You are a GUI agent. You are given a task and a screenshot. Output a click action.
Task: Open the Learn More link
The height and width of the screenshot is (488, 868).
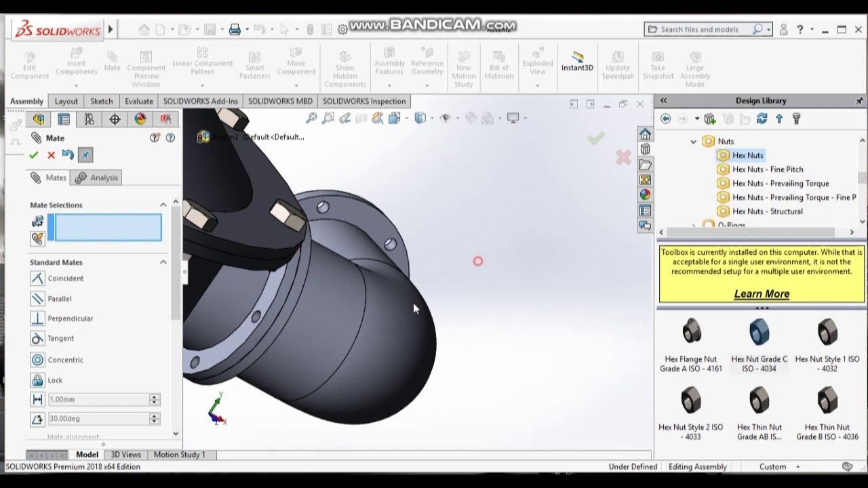coord(762,293)
